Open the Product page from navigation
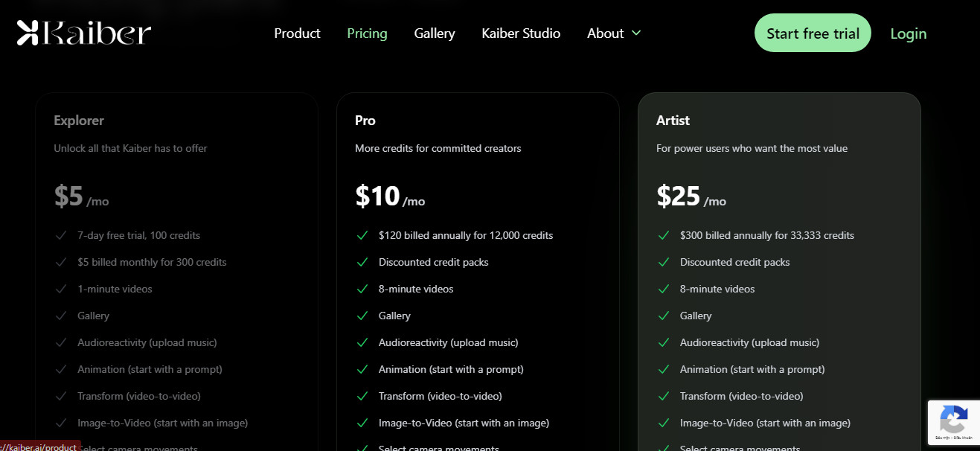This screenshot has height=451, width=980. tap(297, 33)
